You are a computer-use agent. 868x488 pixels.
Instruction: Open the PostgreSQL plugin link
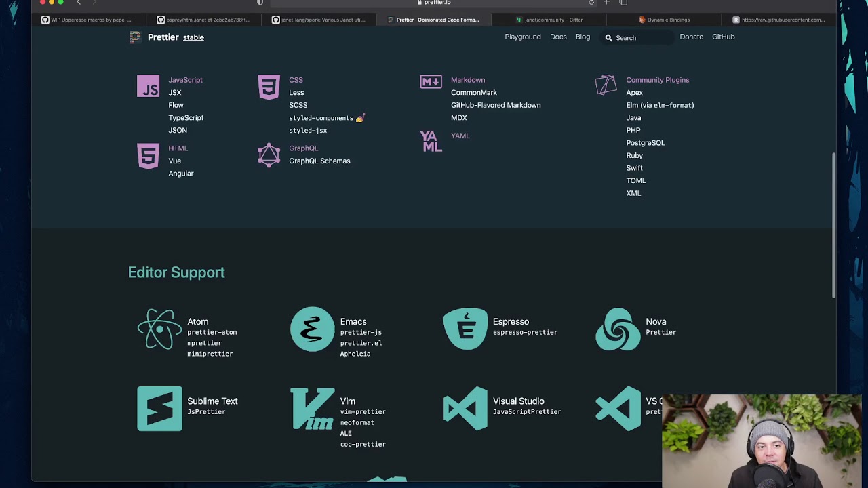click(646, 143)
